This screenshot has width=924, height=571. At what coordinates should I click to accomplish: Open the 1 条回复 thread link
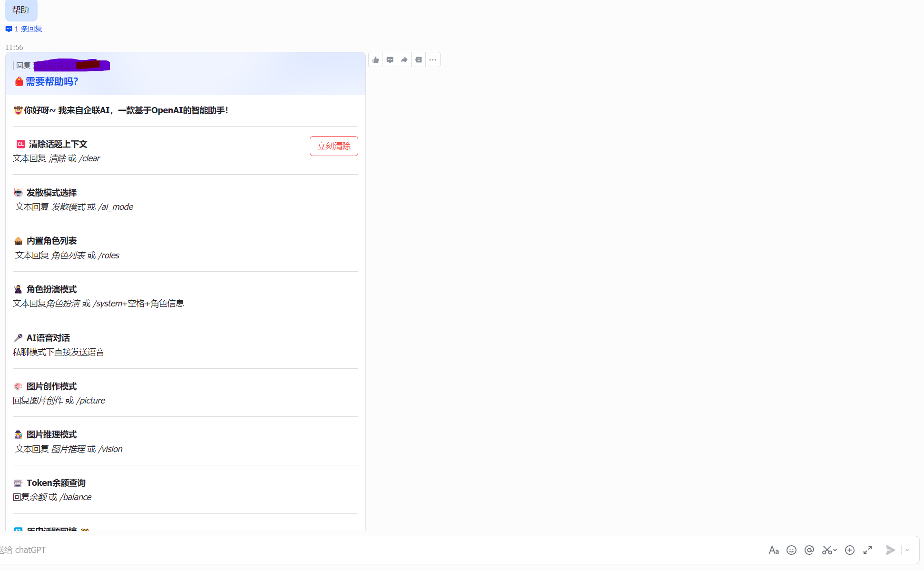coord(28,29)
